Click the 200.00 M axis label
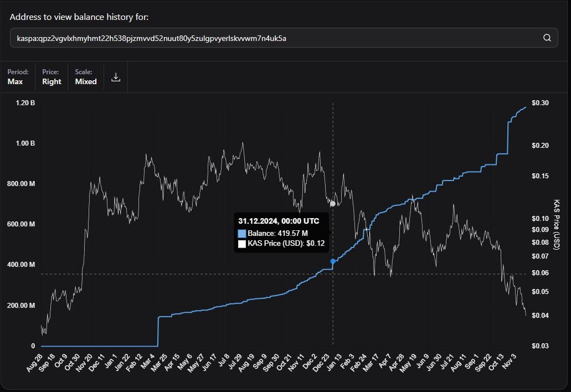The height and width of the screenshot is (392, 571). tap(21, 306)
